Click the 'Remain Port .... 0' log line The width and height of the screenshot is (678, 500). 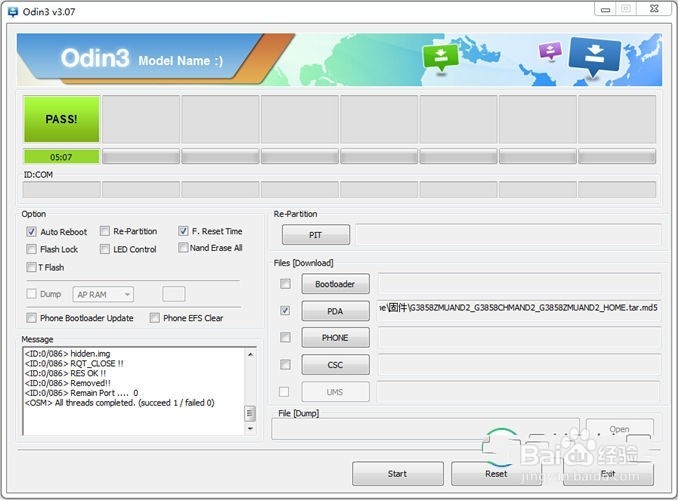[x=81, y=393]
